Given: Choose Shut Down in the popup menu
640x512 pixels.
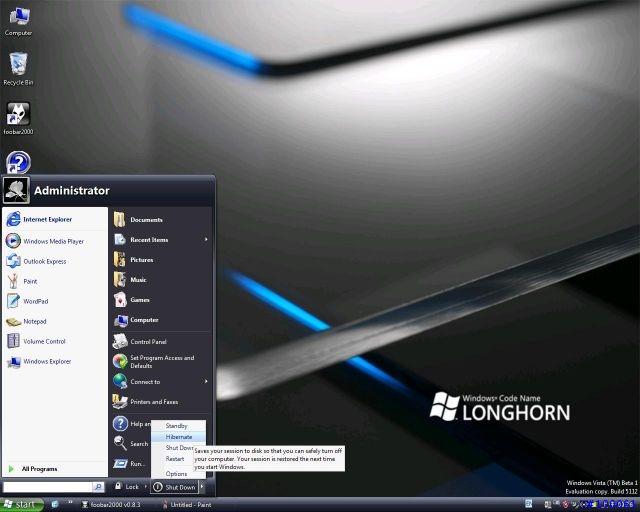Looking at the screenshot, I should (178, 447).
